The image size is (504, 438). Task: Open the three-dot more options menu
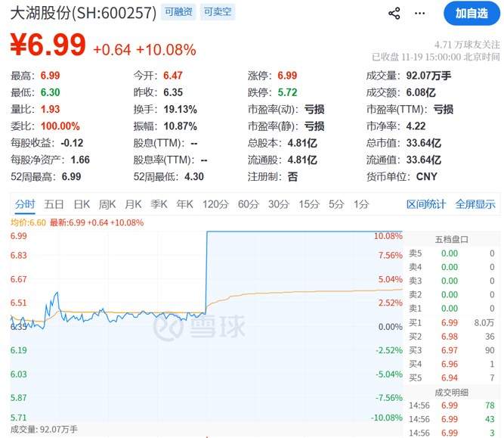coord(430,13)
